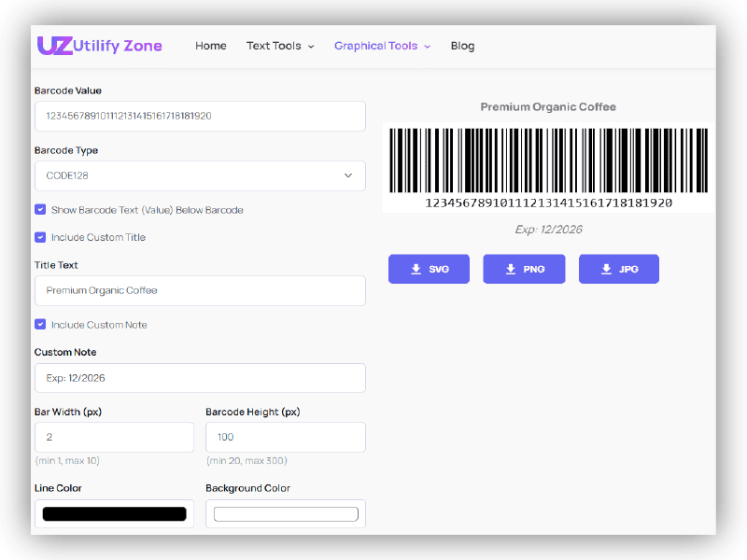Open the black Line Color picker

pyautogui.click(x=114, y=513)
